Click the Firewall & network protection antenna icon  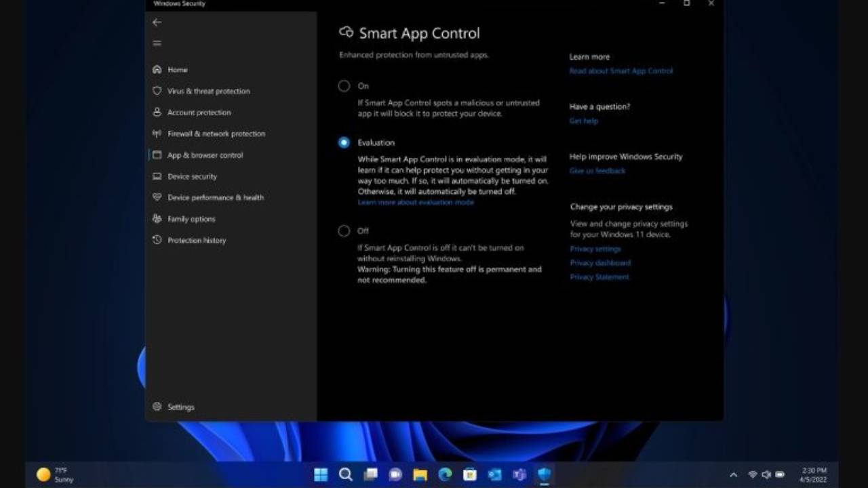[157, 134]
